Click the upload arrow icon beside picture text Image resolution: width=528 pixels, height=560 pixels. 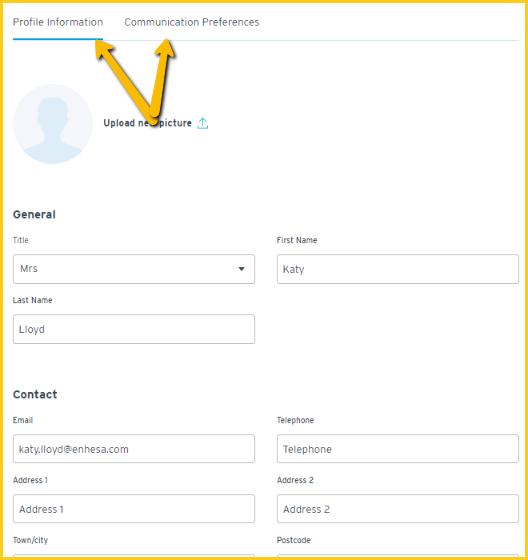point(203,123)
